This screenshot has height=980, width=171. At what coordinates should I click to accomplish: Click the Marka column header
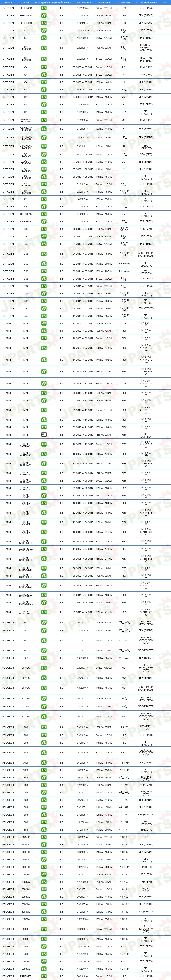(8, 2)
